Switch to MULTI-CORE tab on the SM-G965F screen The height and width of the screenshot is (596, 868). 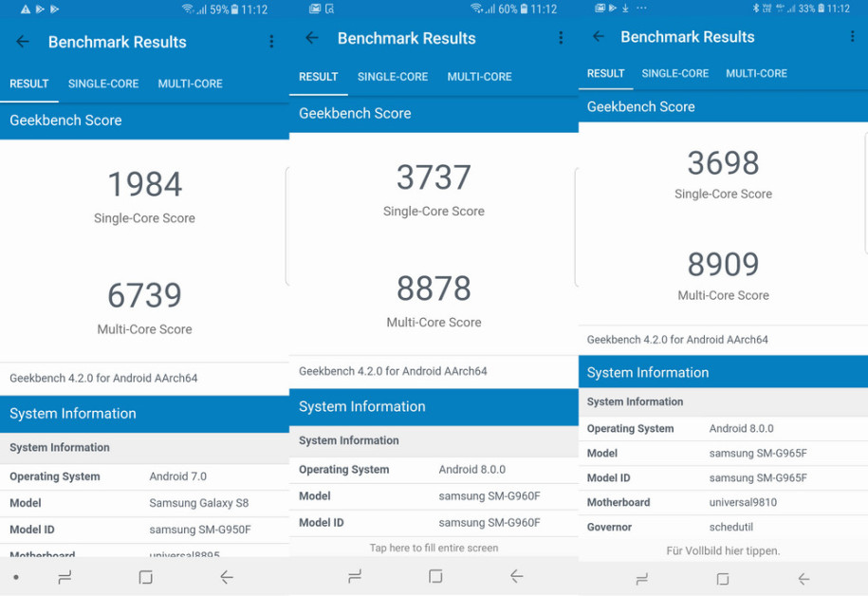coord(756,74)
